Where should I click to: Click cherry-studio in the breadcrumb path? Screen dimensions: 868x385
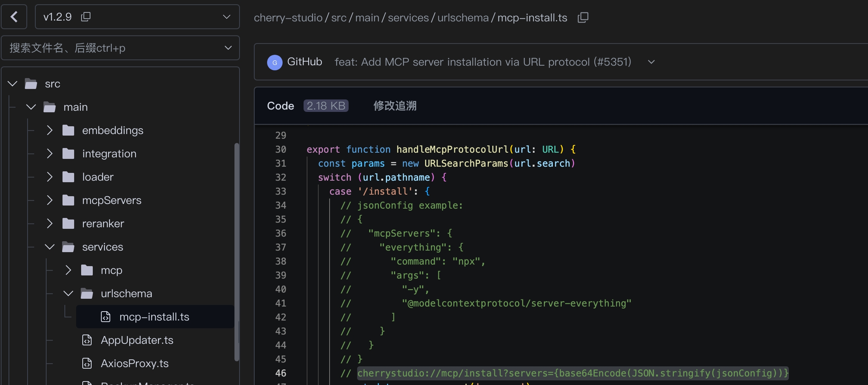coord(288,17)
